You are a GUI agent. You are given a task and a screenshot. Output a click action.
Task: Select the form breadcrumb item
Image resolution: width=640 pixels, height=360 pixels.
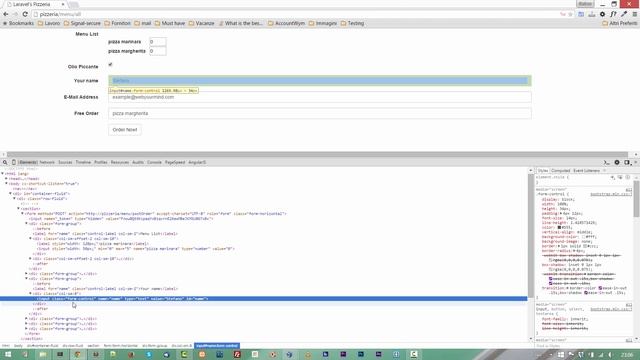pos(120,346)
